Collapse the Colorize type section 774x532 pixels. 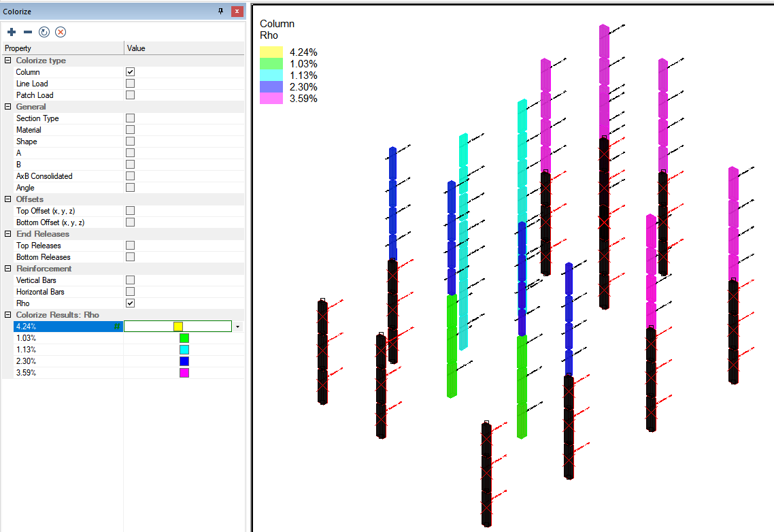click(x=8, y=61)
